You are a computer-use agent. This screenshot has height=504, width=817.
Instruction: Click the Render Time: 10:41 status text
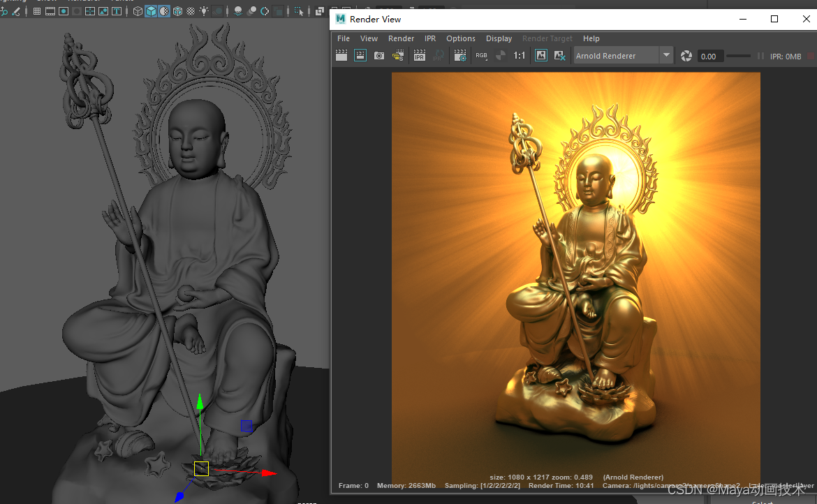coord(561,485)
